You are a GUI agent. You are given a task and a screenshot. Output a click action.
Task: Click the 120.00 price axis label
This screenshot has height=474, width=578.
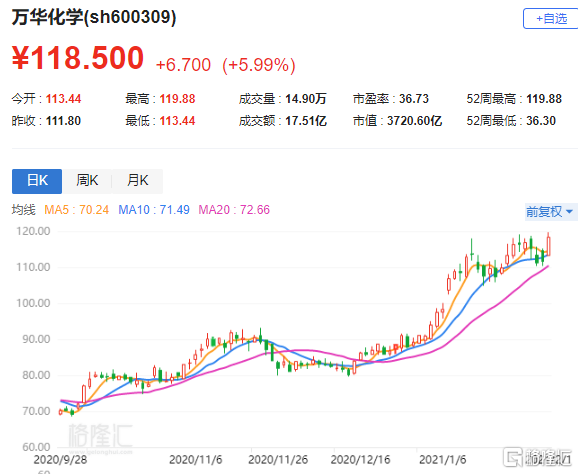point(33,231)
